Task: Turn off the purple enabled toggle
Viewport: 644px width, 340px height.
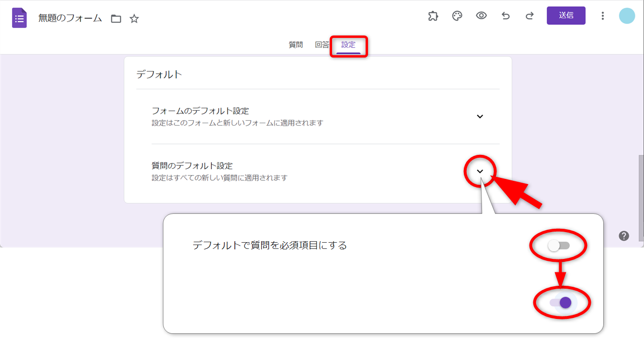Action: (x=561, y=303)
